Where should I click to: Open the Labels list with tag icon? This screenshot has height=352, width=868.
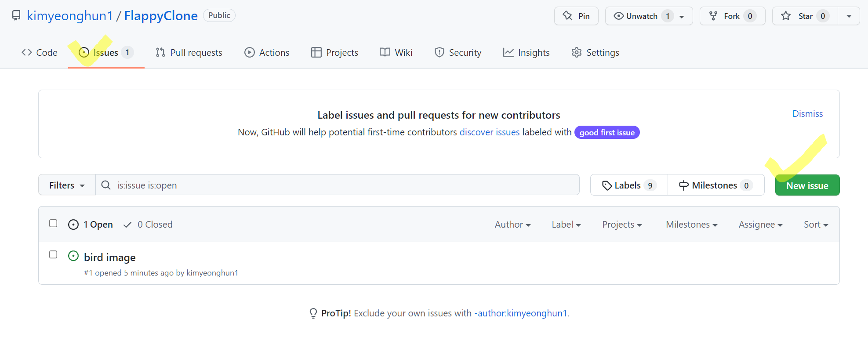click(607, 185)
